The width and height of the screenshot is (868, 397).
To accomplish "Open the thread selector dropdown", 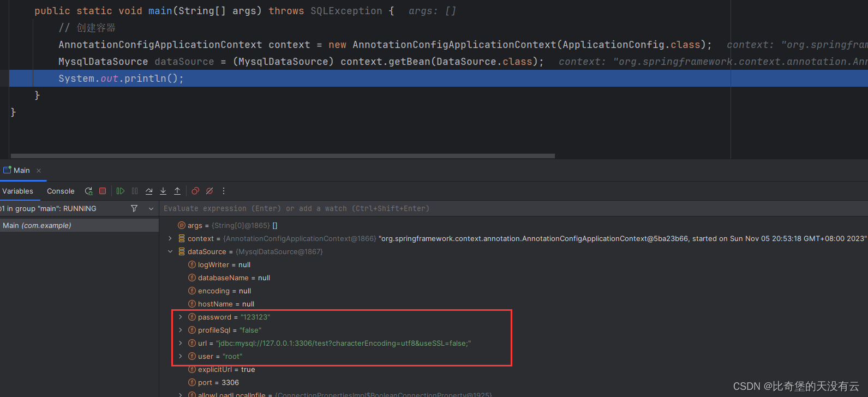I will (151, 208).
